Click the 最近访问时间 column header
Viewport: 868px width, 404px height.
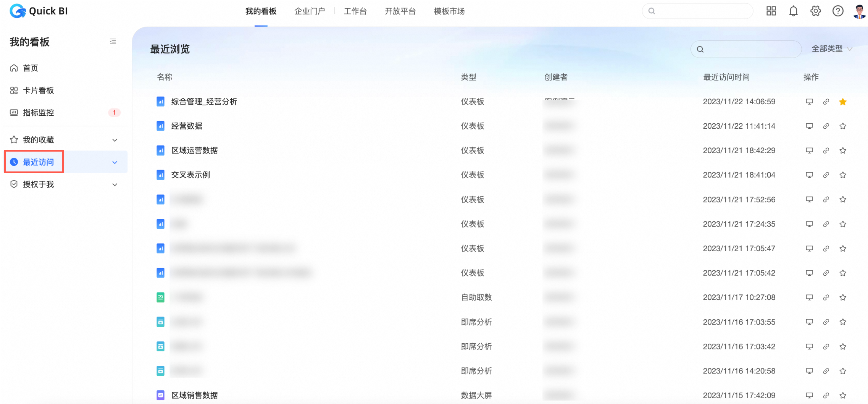point(726,77)
